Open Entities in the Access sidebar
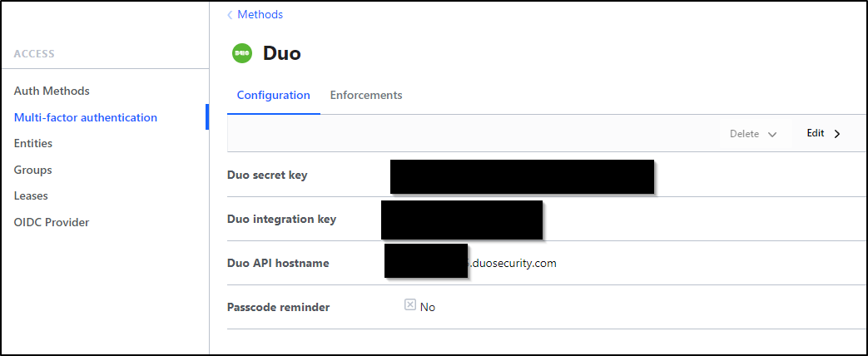Image resolution: width=868 pixels, height=356 pixels. coord(33,143)
